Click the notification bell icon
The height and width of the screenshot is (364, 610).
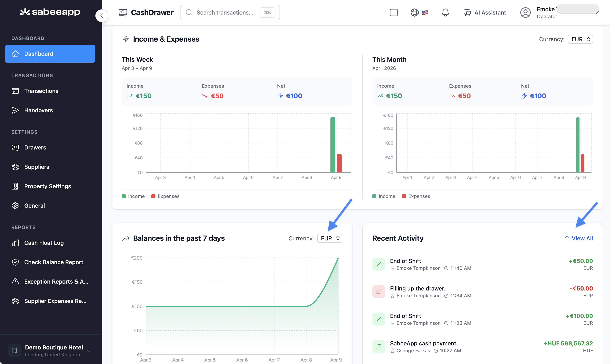pyautogui.click(x=445, y=13)
